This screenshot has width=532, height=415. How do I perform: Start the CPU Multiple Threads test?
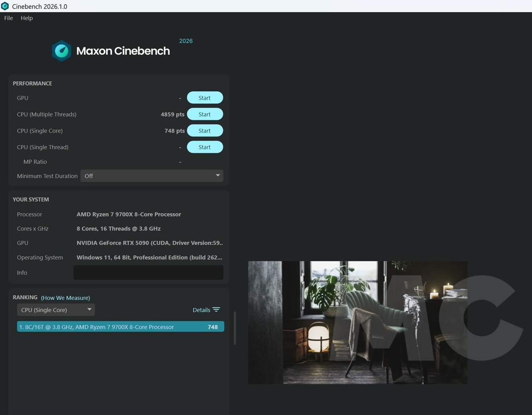pos(205,114)
